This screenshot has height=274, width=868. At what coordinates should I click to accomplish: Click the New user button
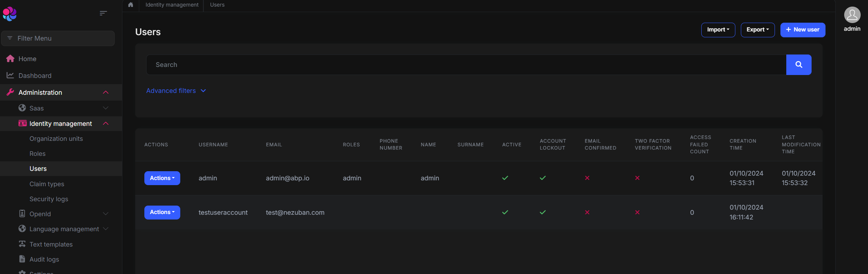[802, 30]
